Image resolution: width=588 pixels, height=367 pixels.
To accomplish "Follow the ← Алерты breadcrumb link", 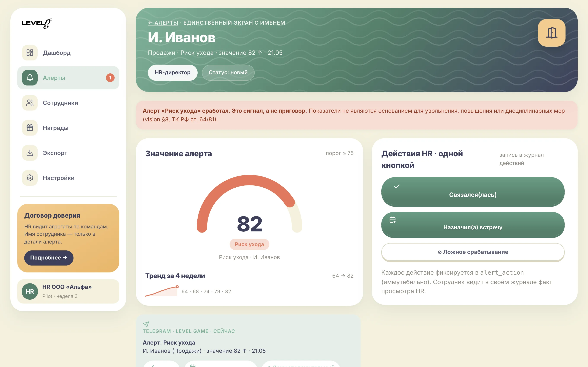I will [163, 23].
